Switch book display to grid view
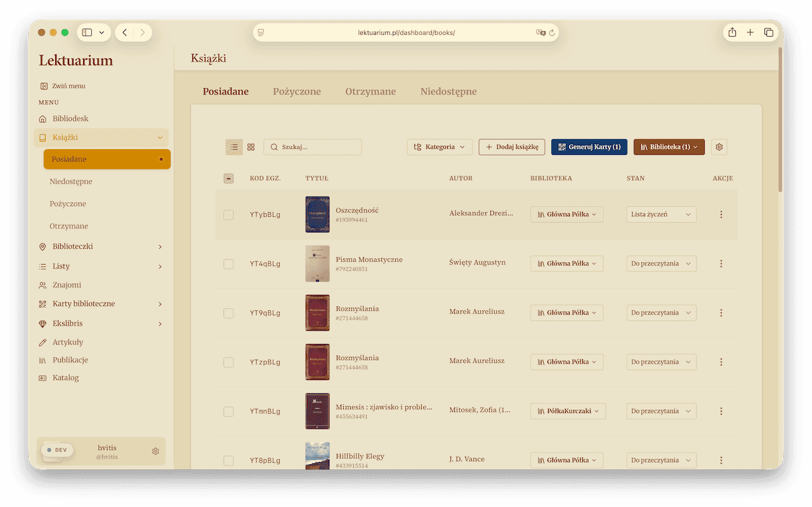Image resolution: width=812 pixels, height=507 pixels. (251, 147)
